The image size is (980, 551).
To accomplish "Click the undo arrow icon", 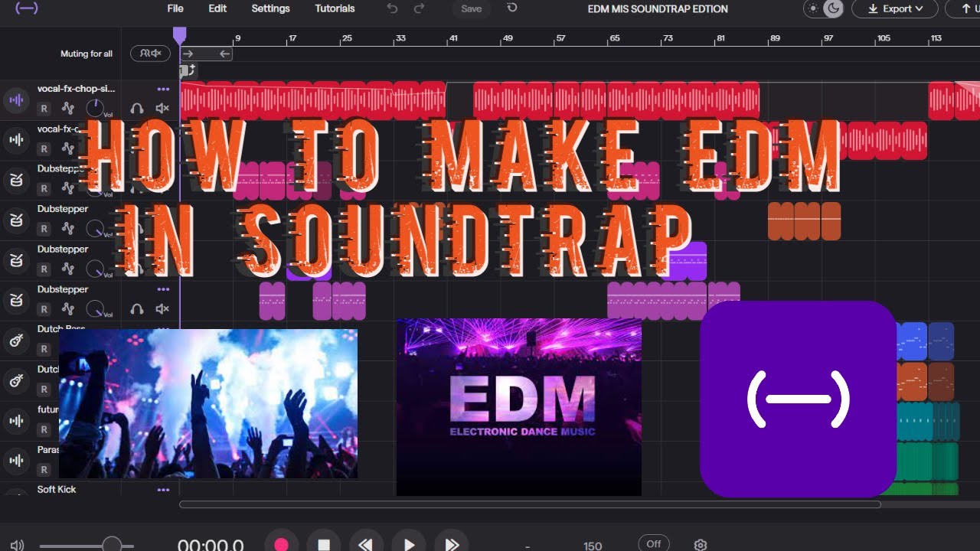I will tap(393, 8).
